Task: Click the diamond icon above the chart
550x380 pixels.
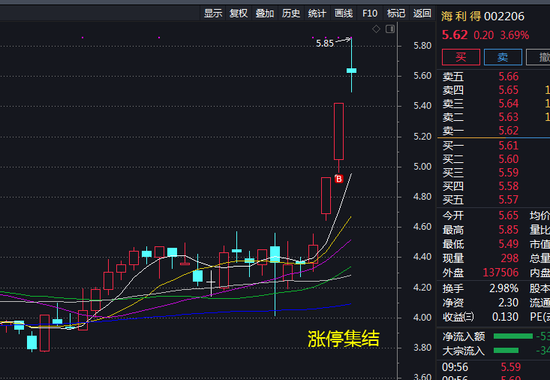Action: 376,29
